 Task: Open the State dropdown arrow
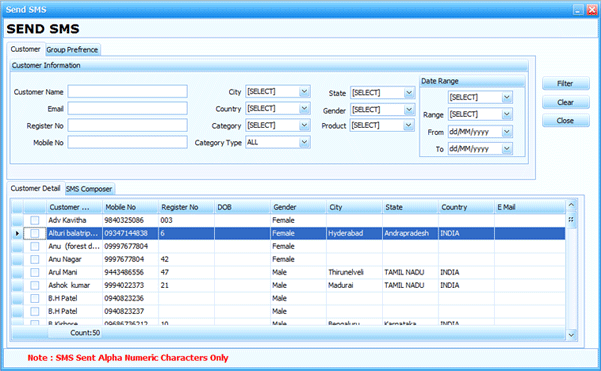click(x=409, y=93)
